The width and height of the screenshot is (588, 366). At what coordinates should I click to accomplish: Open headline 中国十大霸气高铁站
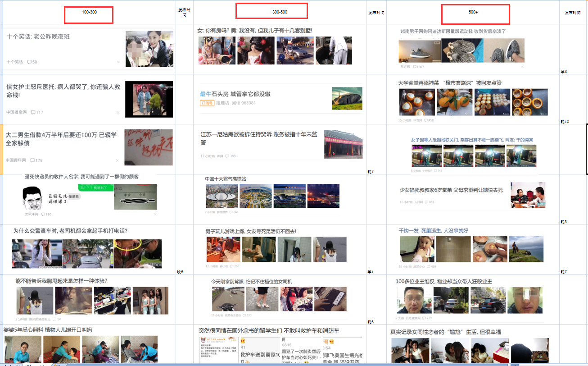(226, 179)
